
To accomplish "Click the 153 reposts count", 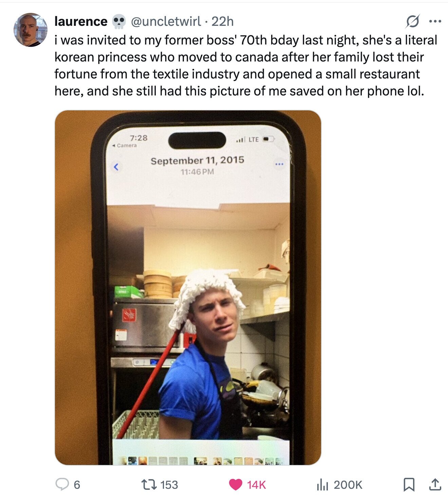I will (x=169, y=485).
